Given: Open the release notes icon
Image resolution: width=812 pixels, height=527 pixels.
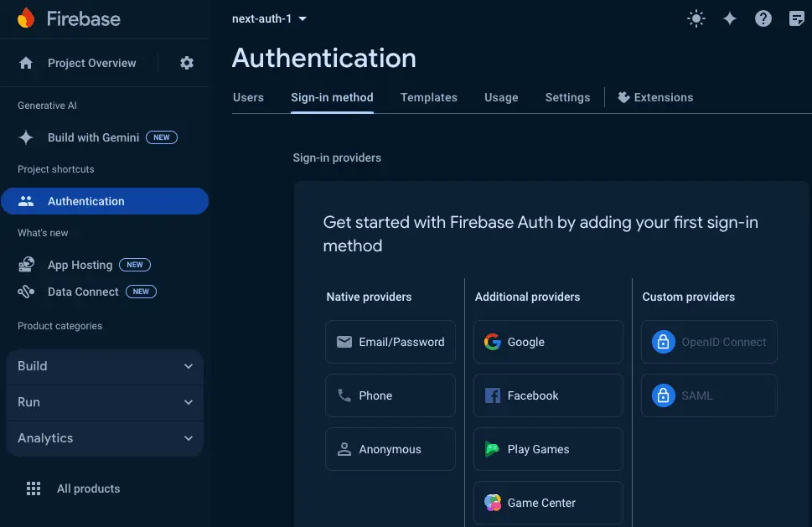Looking at the screenshot, I should click(x=796, y=19).
